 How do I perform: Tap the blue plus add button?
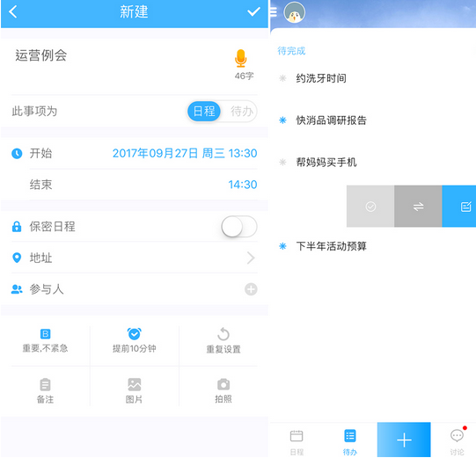click(x=404, y=440)
